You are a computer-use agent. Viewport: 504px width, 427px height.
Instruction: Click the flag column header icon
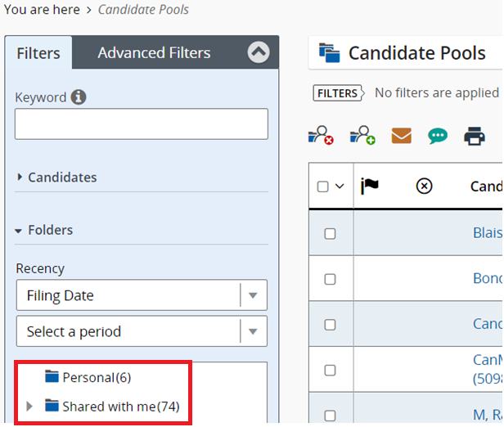coord(370,187)
